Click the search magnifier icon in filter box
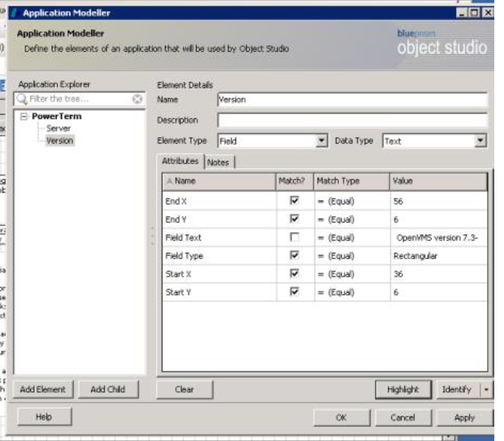 (21, 99)
